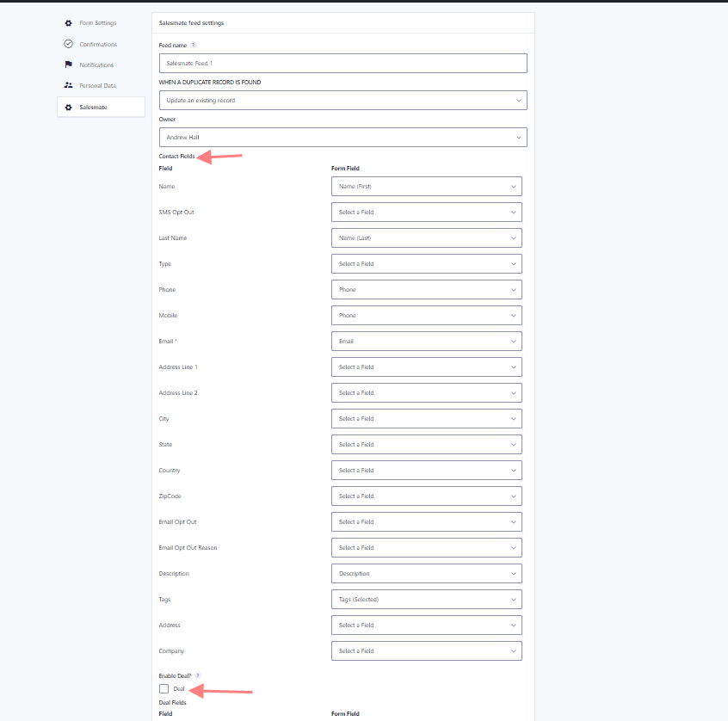Viewport: 728px width, 721px height.
Task: Click the Salesmate gear icon in sidebar
Action: tap(68, 108)
